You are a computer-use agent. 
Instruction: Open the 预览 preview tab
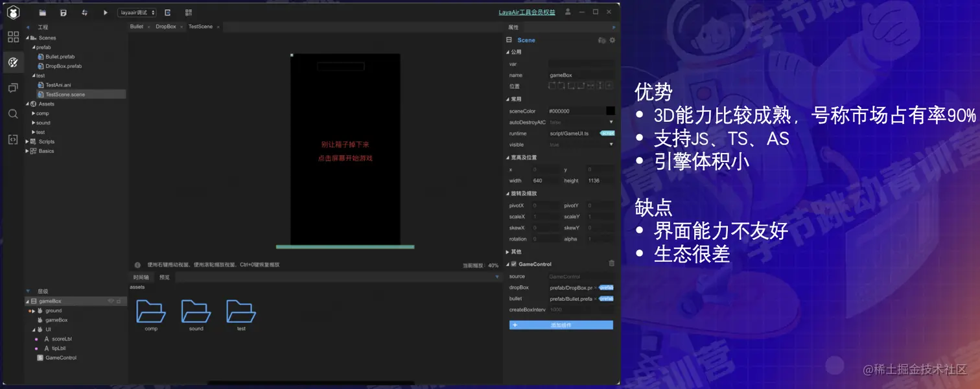[165, 277]
